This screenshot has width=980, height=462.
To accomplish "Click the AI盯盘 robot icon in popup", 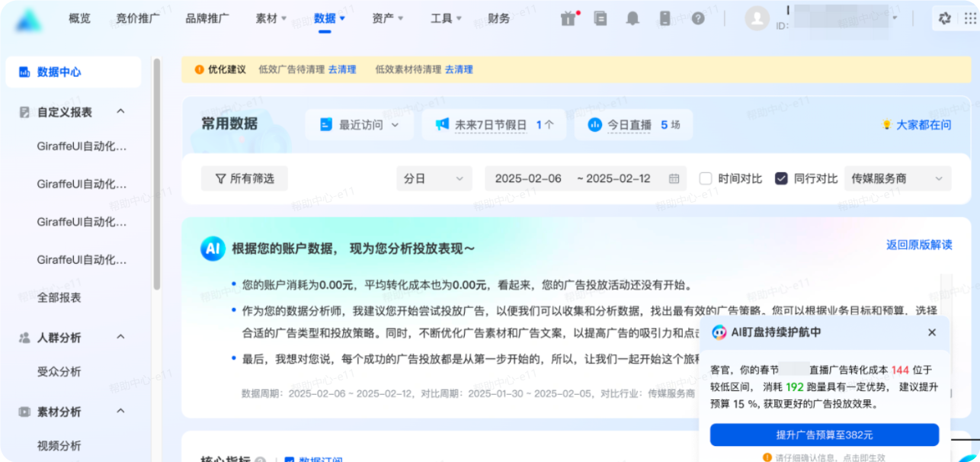I will point(719,332).
